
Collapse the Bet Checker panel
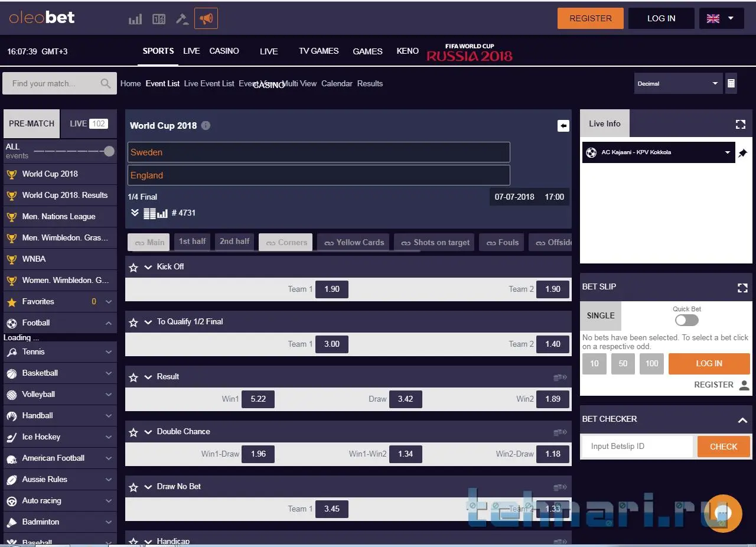point(742,420)
